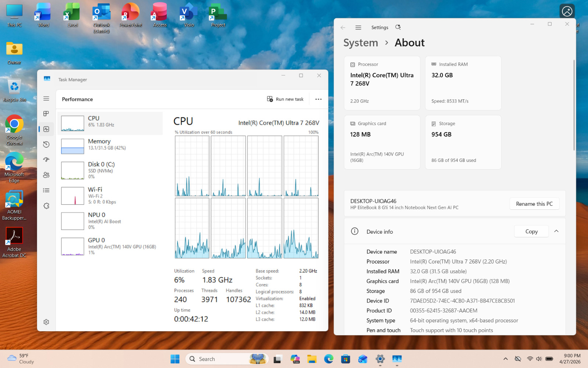Select GPU 0 in performance list
Screen dimensions: 588x368
coord(110,246)
